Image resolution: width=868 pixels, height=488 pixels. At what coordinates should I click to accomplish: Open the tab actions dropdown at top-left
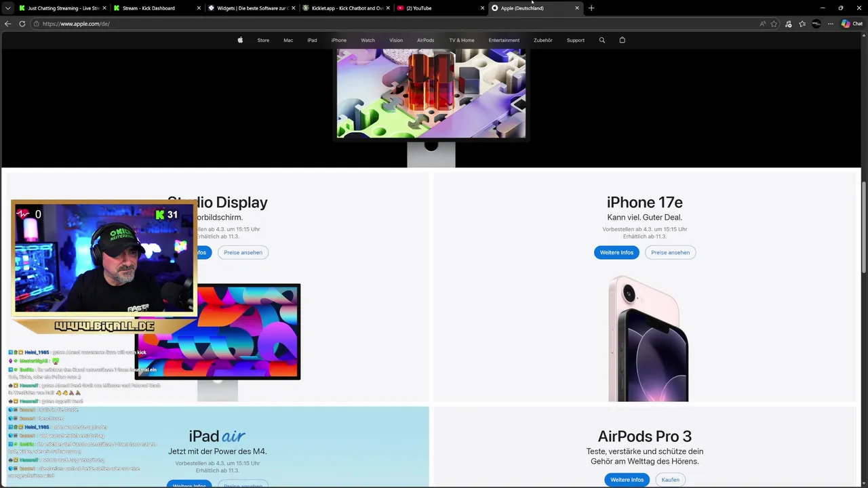[x=7, y=8]
